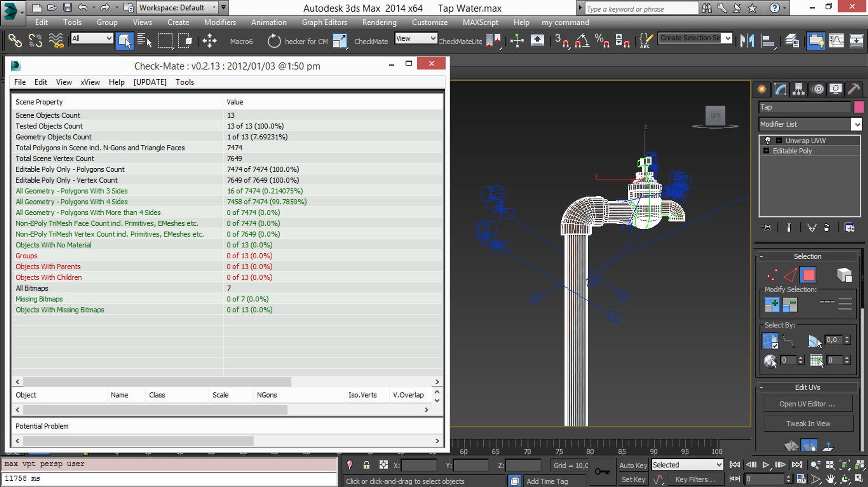This screenshot has width=868, height=487.
Task: Click the Auto Key button
Action: 633,465
